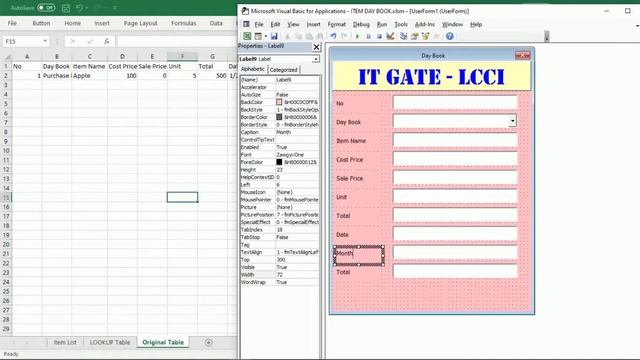The height and width of the screenshot is (360, 640).
Task: Click the Redo icon in VBA toolbar
Action: [x=344, y=36]
